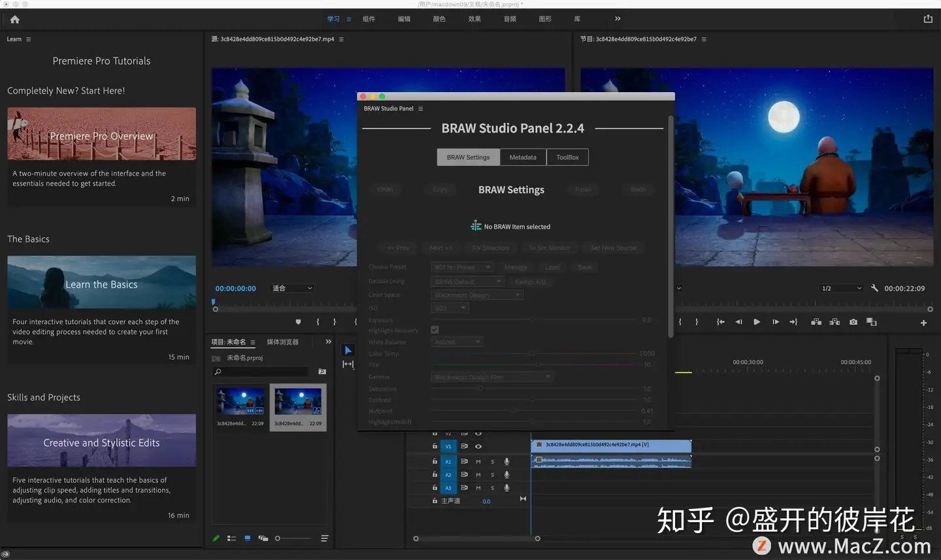Go to In point in Program monitor
941x560 pixels.
click(720, 321)
